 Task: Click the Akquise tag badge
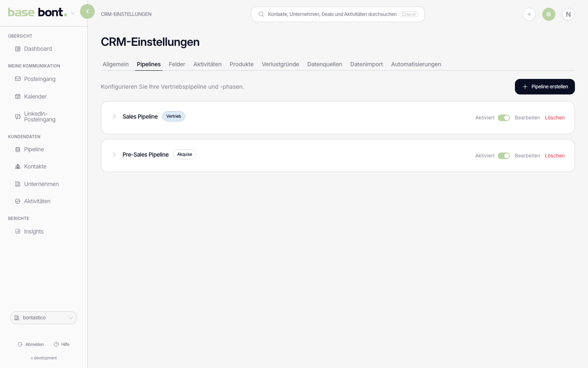coord(185,155)
